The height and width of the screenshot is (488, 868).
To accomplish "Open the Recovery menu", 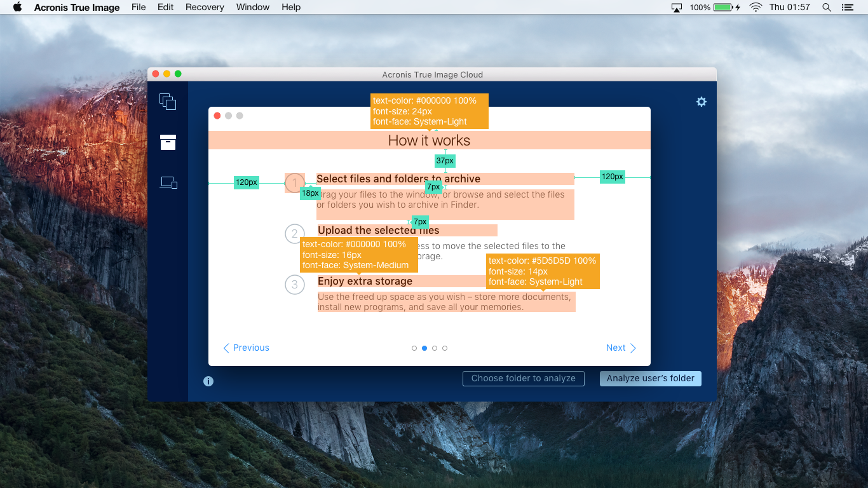I will (x=205, y=7).
